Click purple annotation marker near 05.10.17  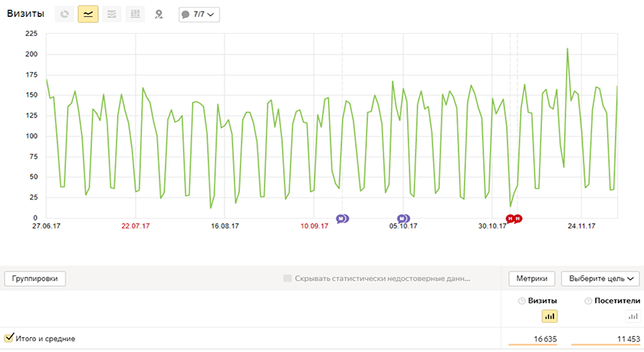tap(403, 219)
